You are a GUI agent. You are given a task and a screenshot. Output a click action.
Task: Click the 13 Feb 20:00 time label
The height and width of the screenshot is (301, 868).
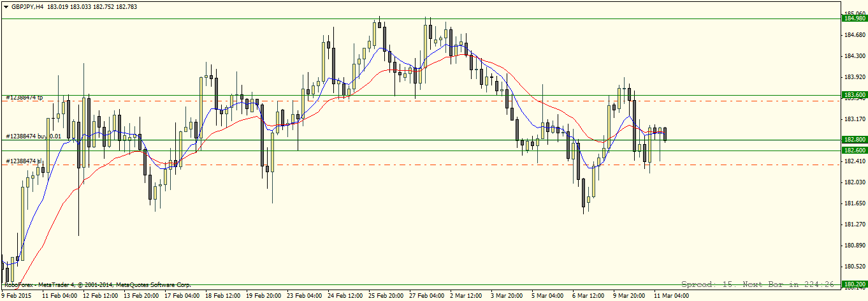point(141,296)
